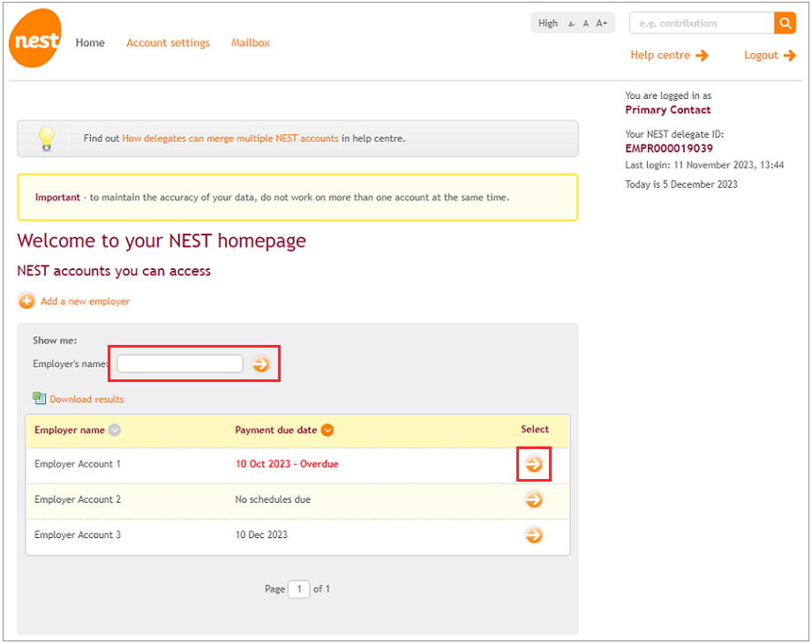Open the Mailbox
Screen dimensions: 812x644
point(250,42)
